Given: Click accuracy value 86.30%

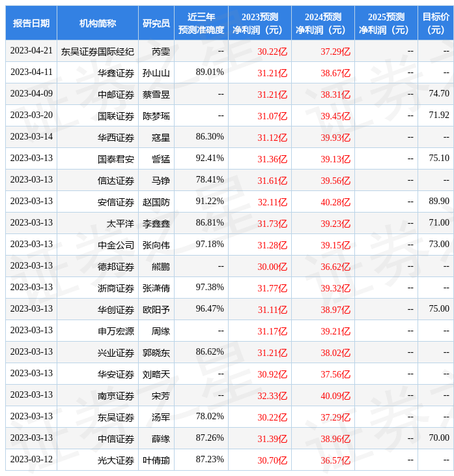Looking at the screenshot, I should pyautogui.click(x=210, y=137).
